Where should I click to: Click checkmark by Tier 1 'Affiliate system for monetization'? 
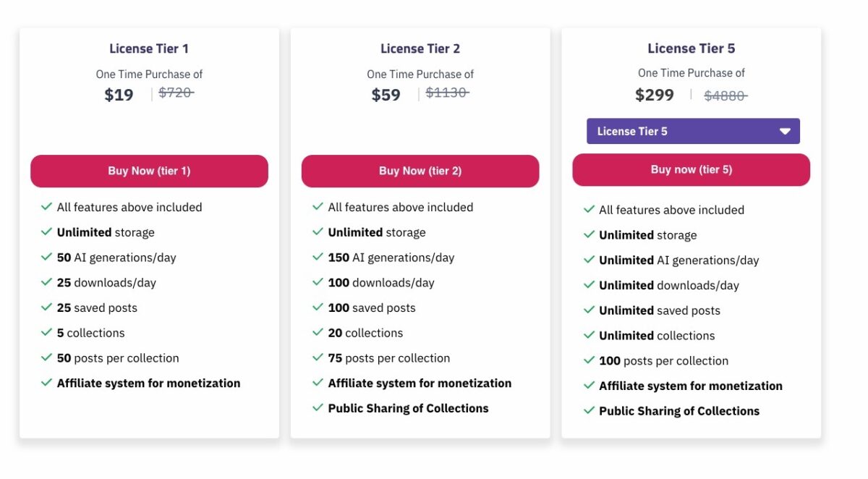click(x=47, y=382)
